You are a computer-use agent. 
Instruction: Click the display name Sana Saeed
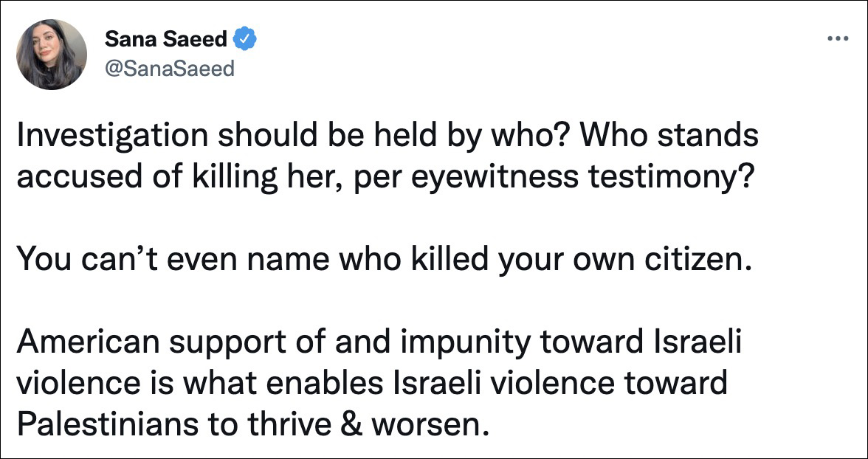point(166,38)
